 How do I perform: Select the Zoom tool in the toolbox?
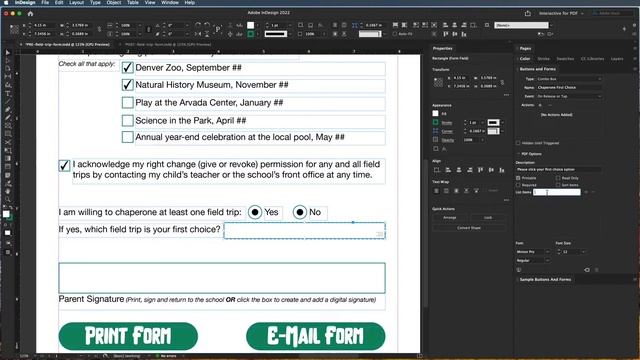[x=8, y=199]
